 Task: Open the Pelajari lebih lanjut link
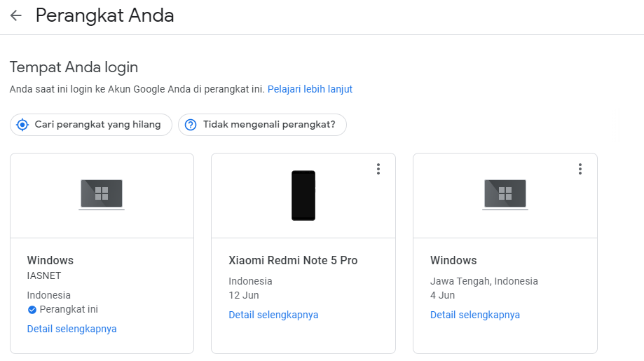(x=310, y=89)
